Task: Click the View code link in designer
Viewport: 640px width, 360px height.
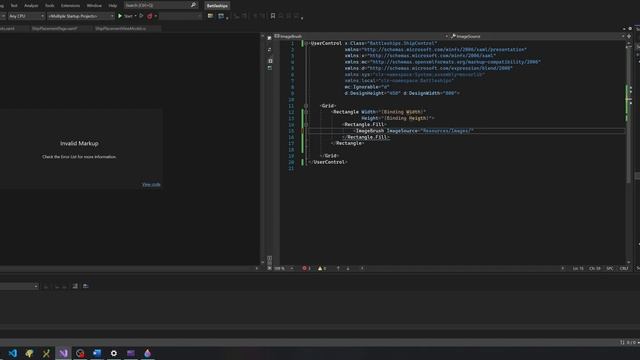Action: (151, 184)
